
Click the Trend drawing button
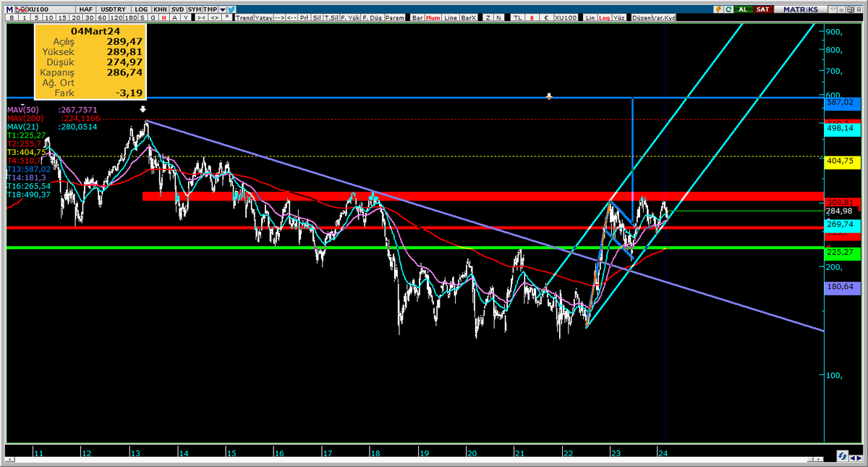click(x=244, y=17)
